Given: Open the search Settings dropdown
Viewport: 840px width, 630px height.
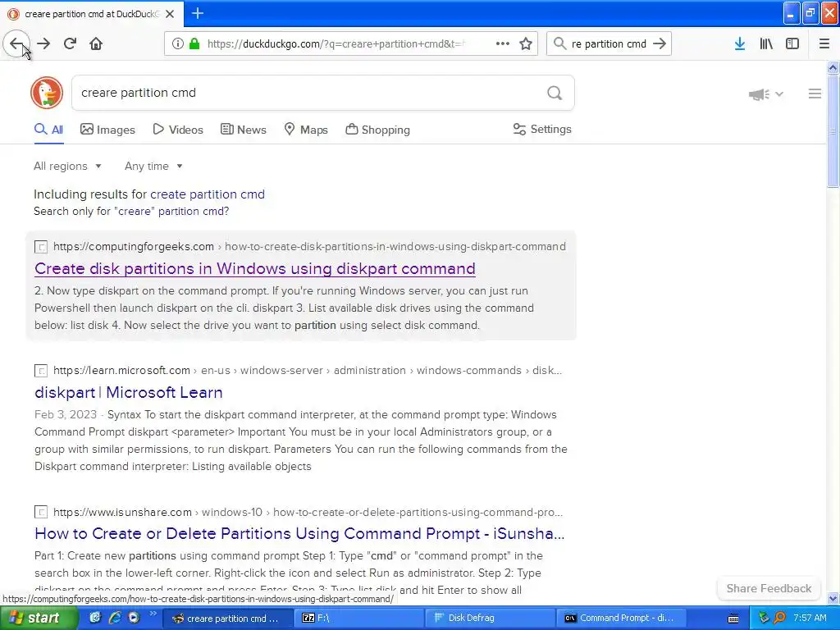Looking at the screenshot, I should (x=542, y=129).
